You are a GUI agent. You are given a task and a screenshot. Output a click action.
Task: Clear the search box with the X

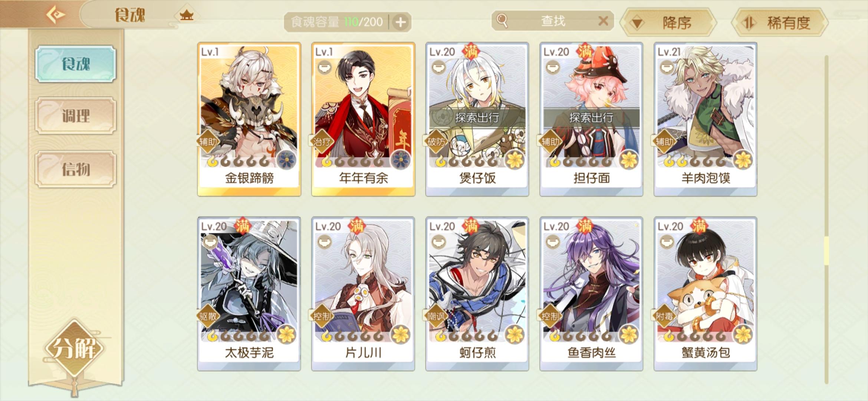(603, 21)
